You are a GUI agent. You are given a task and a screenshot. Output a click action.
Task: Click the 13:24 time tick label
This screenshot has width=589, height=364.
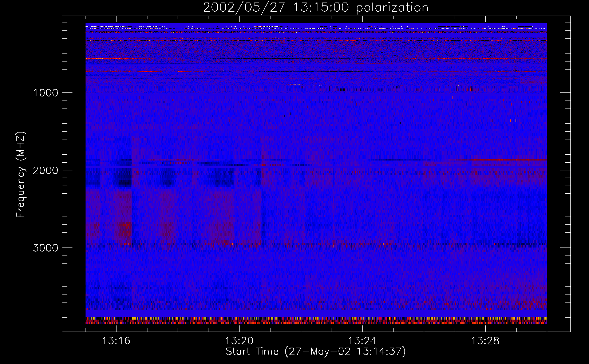point(362,341)
